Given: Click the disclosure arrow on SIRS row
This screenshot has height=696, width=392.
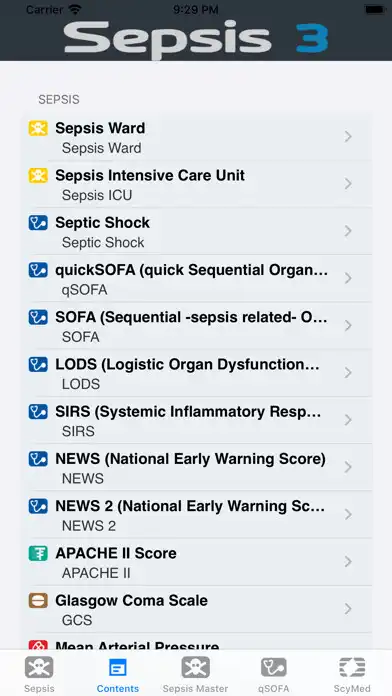Looking at the screenshot, I should (x=348, y=420).
